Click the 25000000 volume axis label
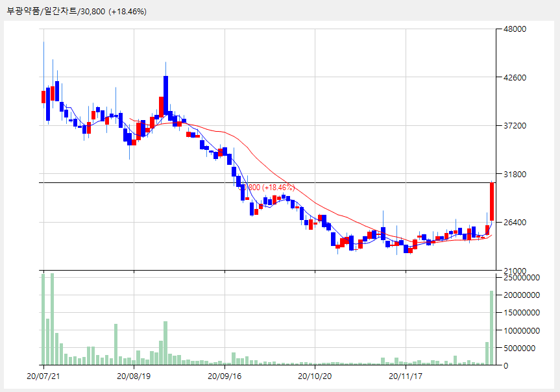Image resolution: width=560 pixels, height=392 pixels. (522, 278)
